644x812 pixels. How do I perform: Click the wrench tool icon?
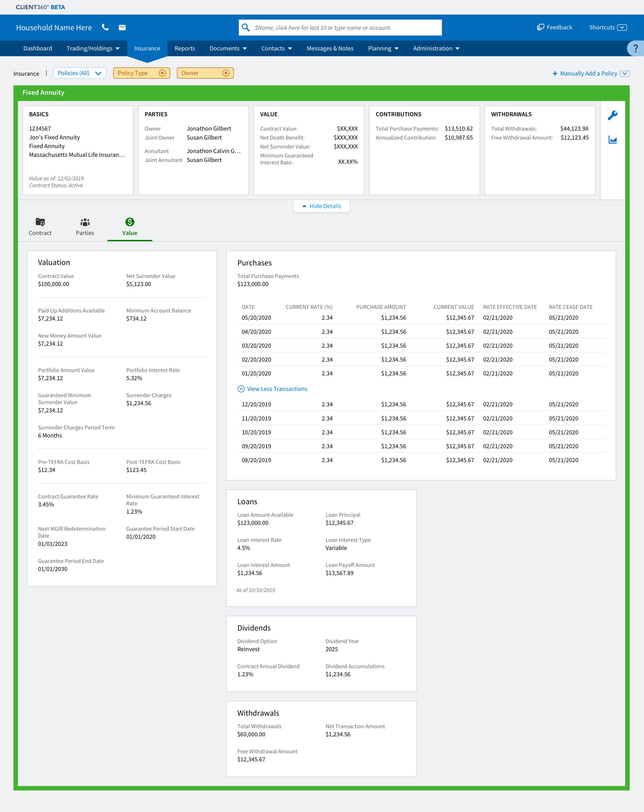point(612,115)
